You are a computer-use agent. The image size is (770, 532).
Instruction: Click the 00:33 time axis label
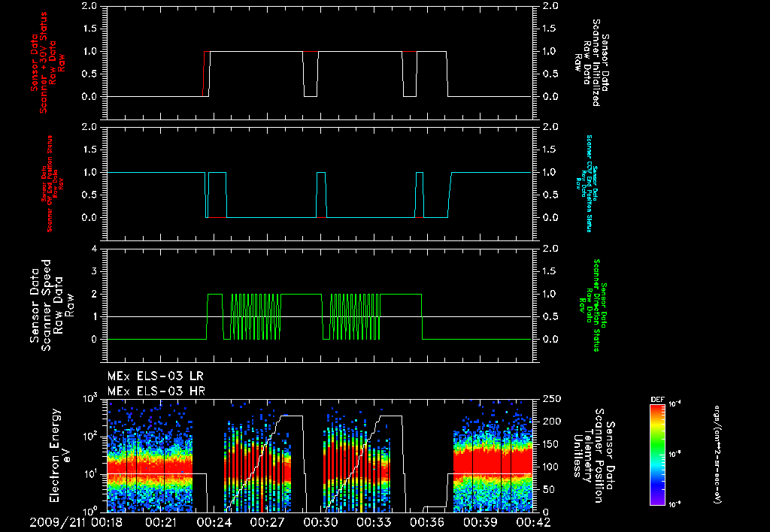point(374,522)
